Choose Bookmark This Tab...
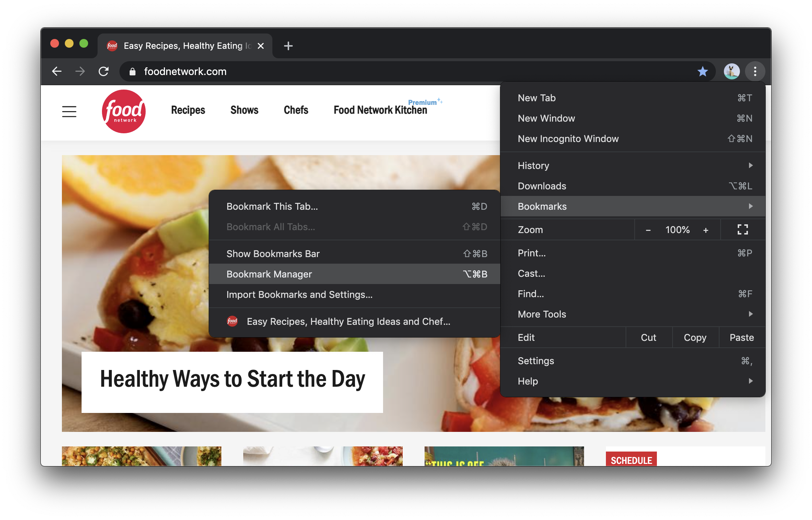Screen dimensions: 812x520 coord(354,206)
